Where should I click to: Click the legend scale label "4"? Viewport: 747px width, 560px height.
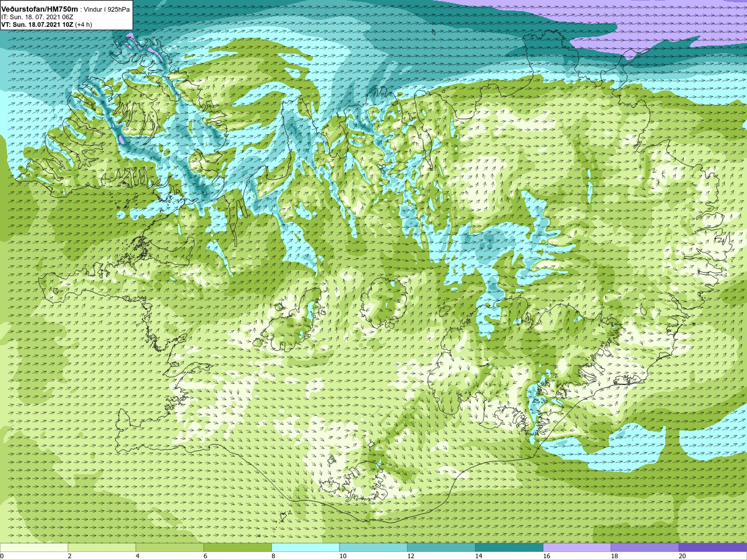coord(137,556)
